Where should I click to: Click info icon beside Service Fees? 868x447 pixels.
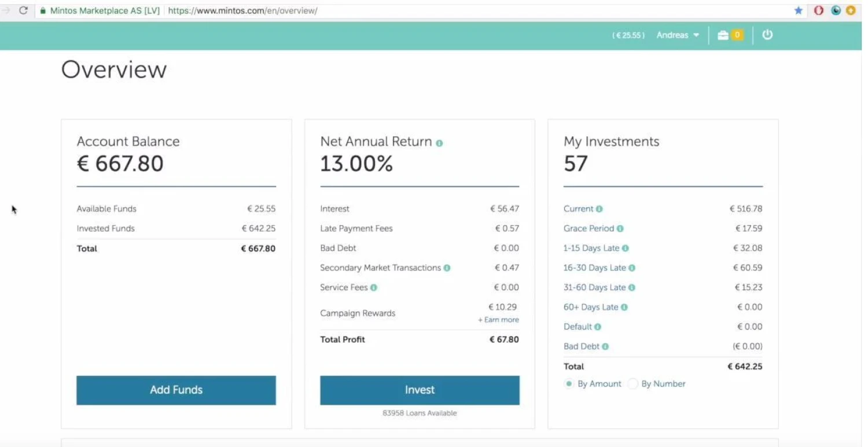pos(374,288)
